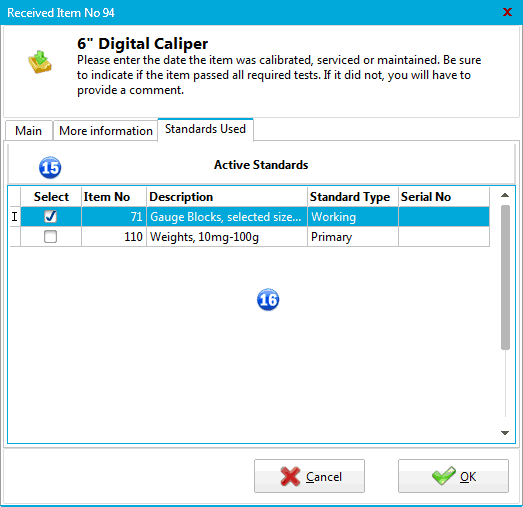Click the row indicator beside item 71
This screenshot has width=523, height=507.
(15, 217)
